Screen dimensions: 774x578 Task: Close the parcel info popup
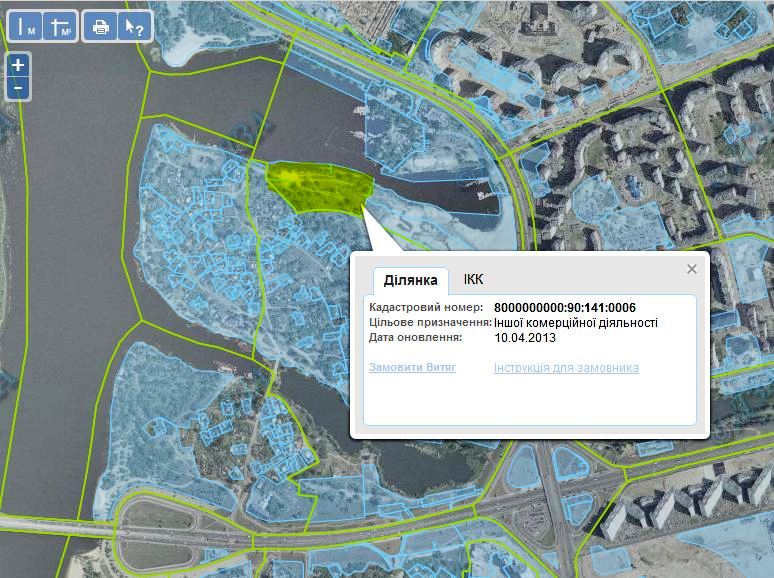click(x=691, y=269)
